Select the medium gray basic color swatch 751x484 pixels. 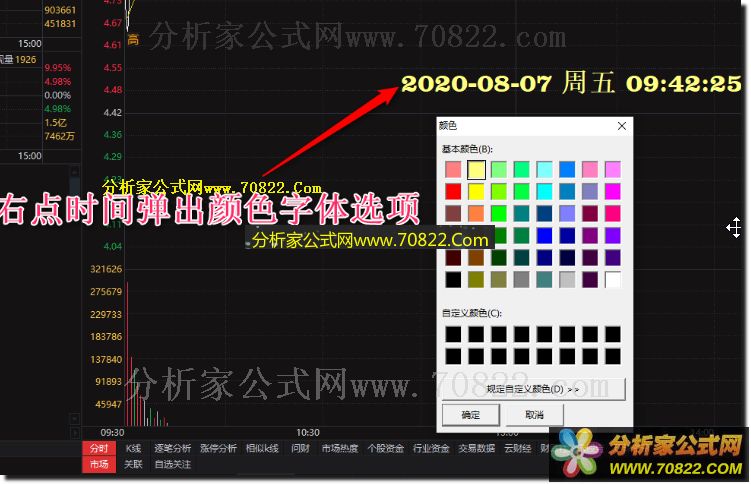(x=522, y=280)
